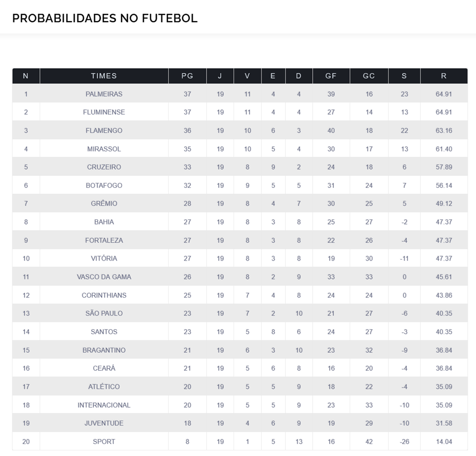Select the BRAGANTINO team name
Screen dimensions: 476x456
(104, 350)
